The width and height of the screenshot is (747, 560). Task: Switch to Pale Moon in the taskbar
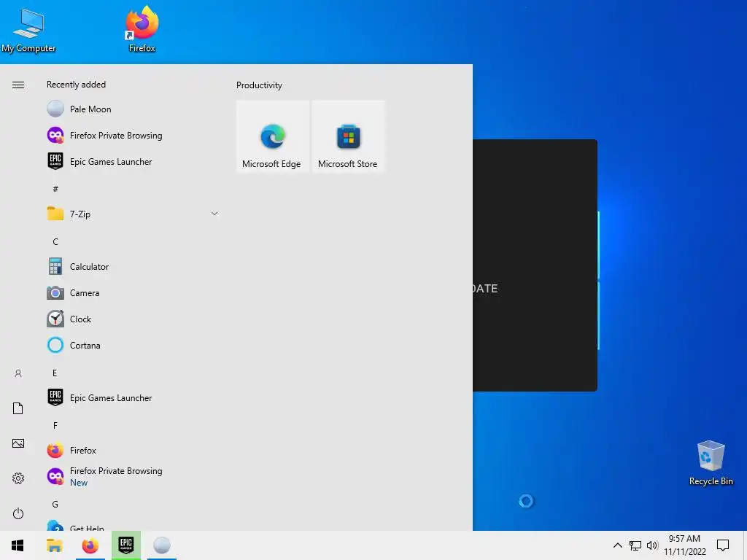click(162, 545)
